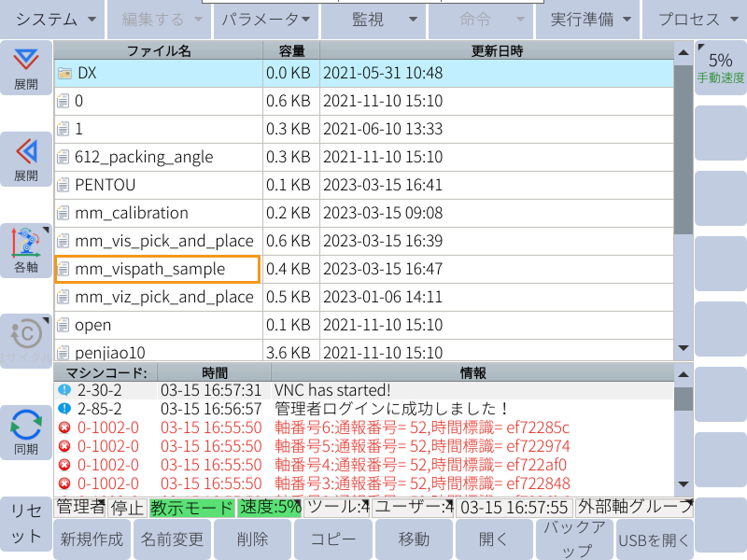Click file icon beside mm_calibration

click(63, 213)
